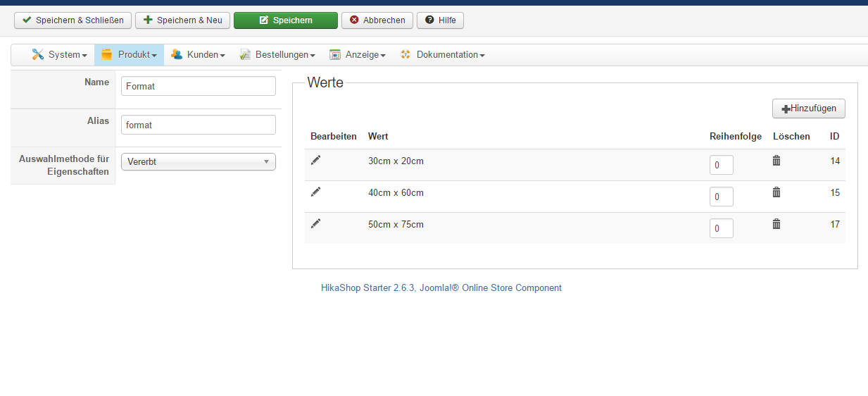Edit the 40cm x 60cm value

point(315,192)
